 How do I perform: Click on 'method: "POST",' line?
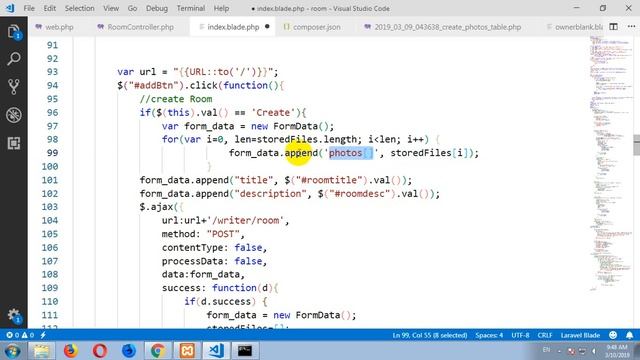click(x=203, y=234)
